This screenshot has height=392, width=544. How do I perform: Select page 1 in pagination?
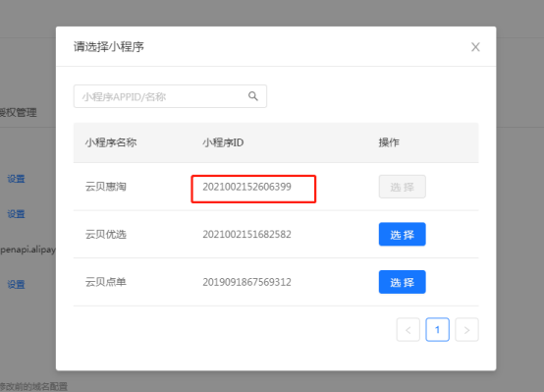pyautogui.click(x=437, y=329)
